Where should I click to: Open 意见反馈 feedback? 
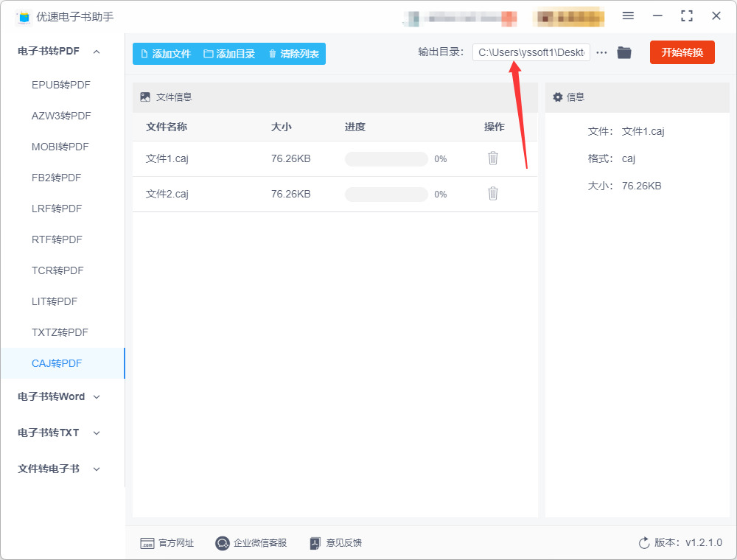(336, 543)
